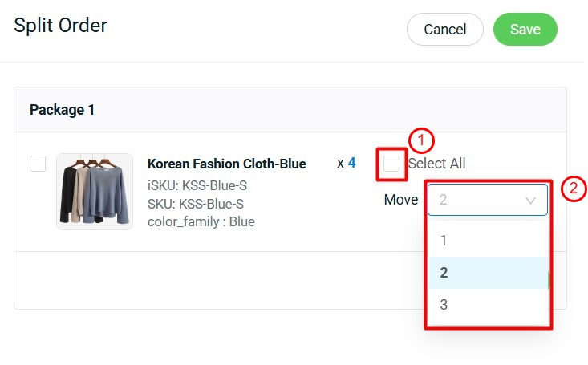Click the Move dropdown chevron arrow

coord(530,201)
